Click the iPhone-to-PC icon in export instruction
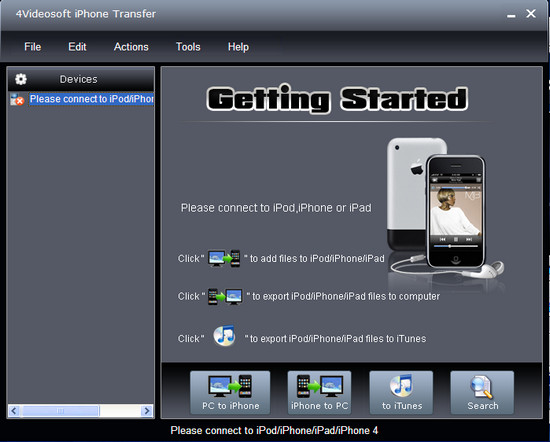The image size is (550, 442). click(225, 296)
